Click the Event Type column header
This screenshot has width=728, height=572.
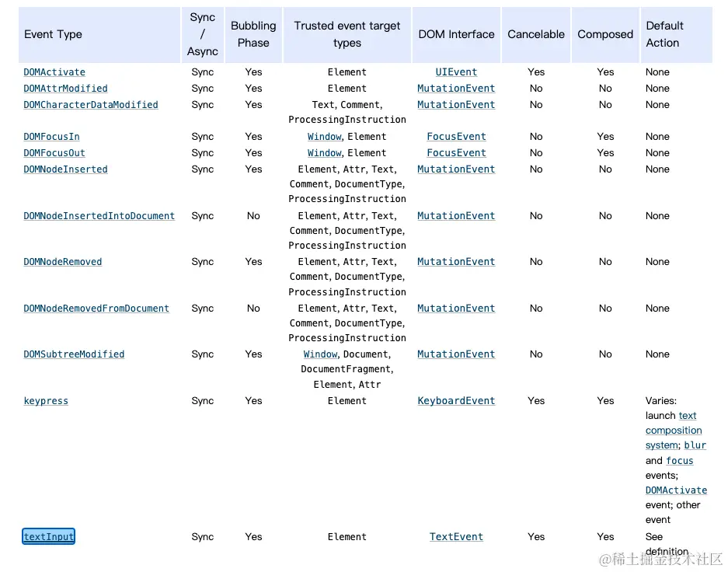[x=53, y=34]
